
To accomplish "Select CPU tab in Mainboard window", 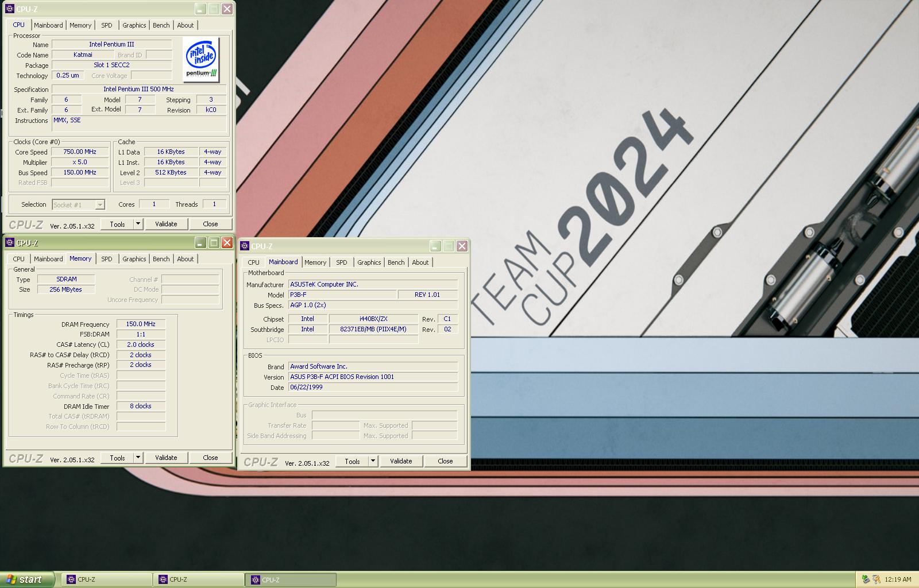I will [x=253, y=262].
